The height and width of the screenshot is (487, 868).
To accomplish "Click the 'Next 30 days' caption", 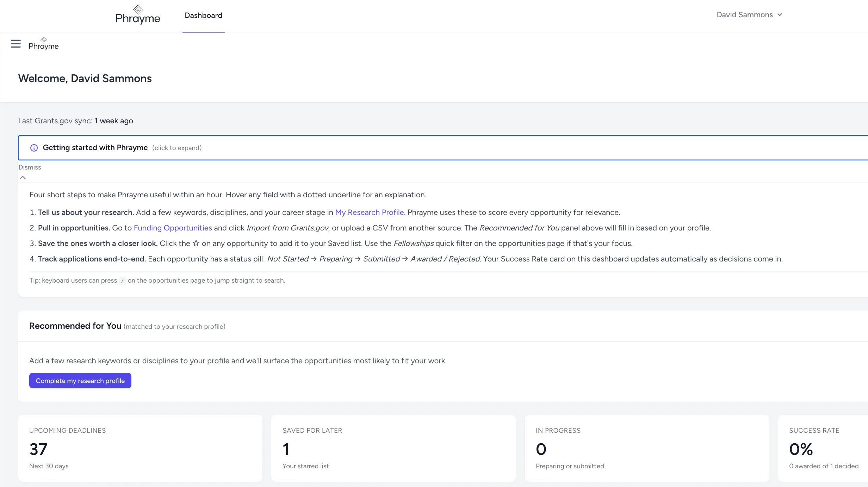I will click(49, 466).
